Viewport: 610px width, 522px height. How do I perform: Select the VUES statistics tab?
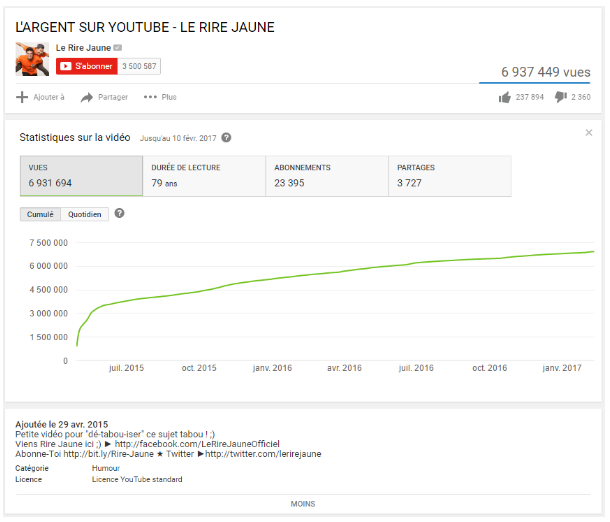coord(81,176)
